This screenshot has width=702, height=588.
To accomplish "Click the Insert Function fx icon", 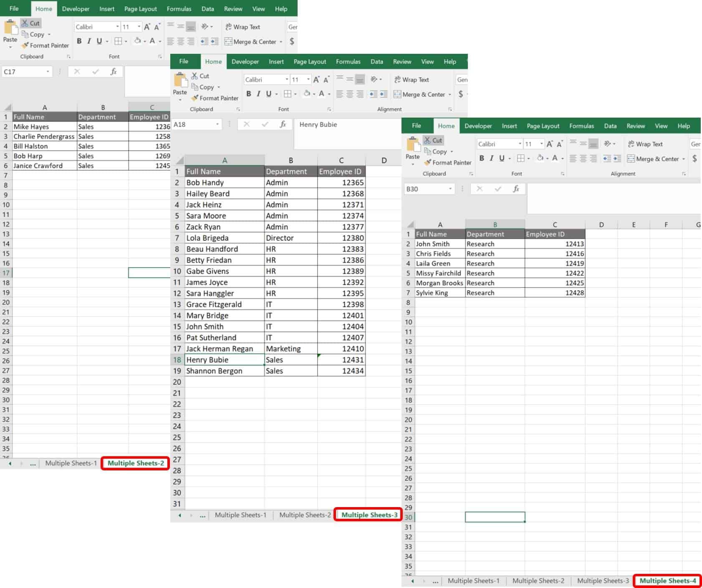I will coord(516,189).
